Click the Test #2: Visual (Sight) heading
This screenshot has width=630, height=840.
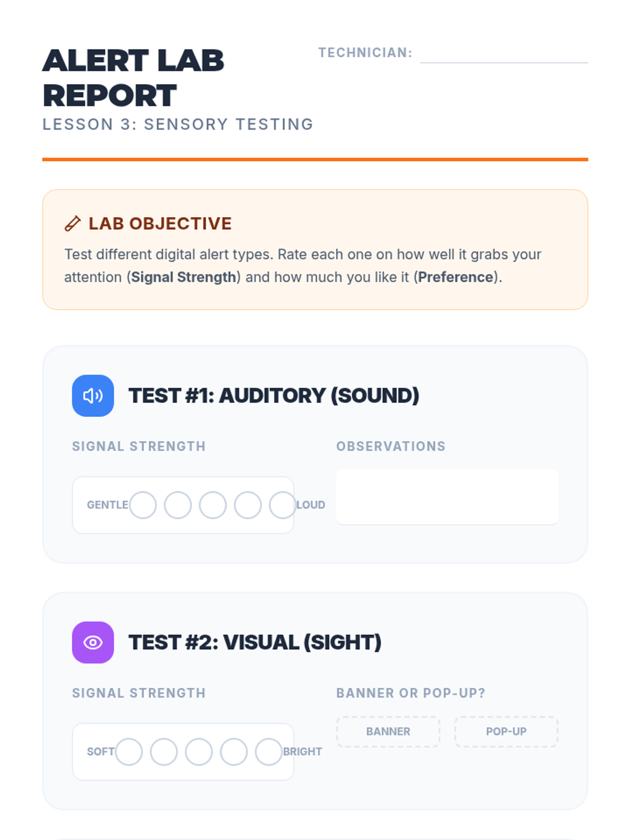point(255,643)
